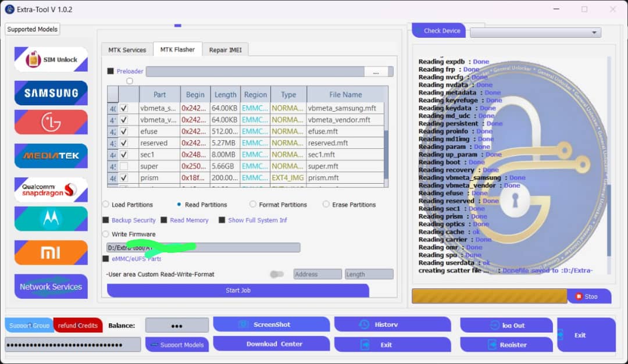Select the Xiaomi MI brand logo
Viewport: 628px width, 364px height.
(51, 253)
